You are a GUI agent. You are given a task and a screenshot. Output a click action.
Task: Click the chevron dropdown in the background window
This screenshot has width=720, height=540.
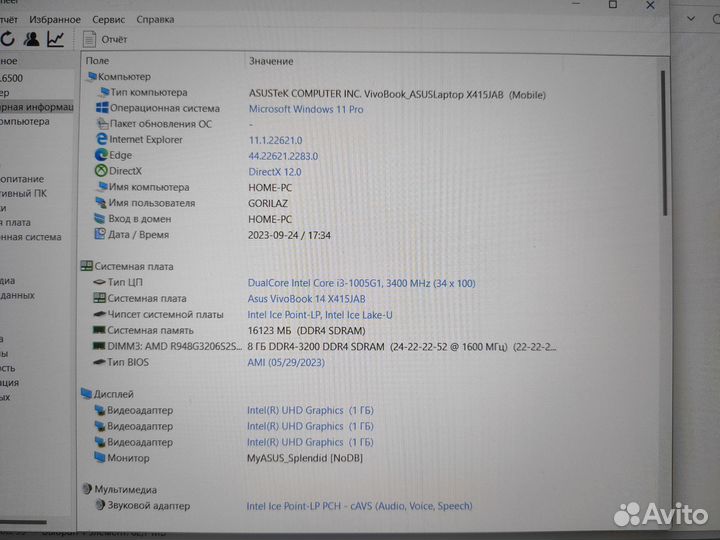pyautogui.click(x=691, y=19)
